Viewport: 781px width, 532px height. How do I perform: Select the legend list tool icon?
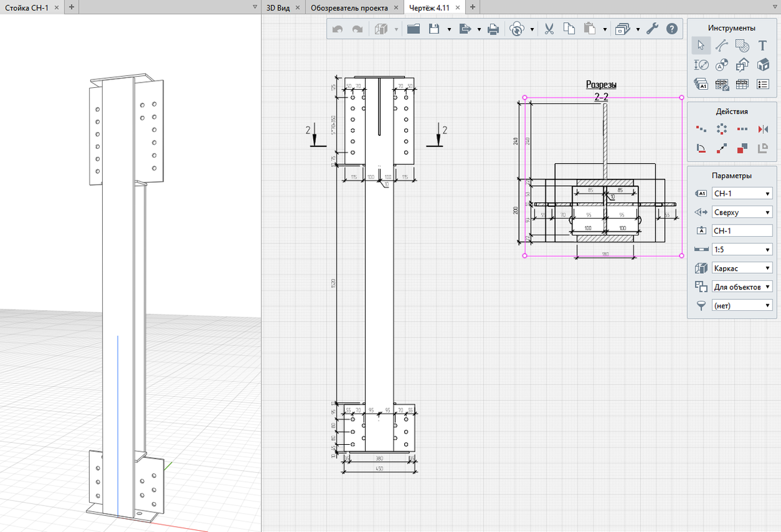[x=763, y=84]
